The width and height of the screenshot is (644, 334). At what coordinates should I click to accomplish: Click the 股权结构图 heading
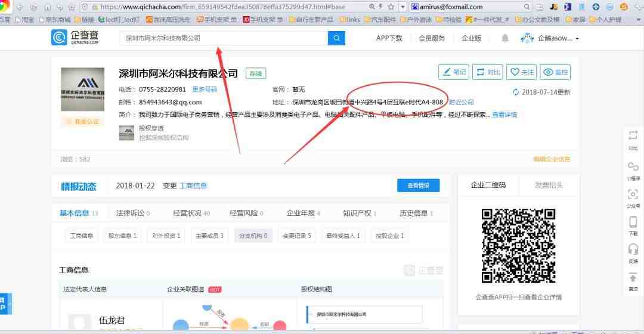(316, 289)
